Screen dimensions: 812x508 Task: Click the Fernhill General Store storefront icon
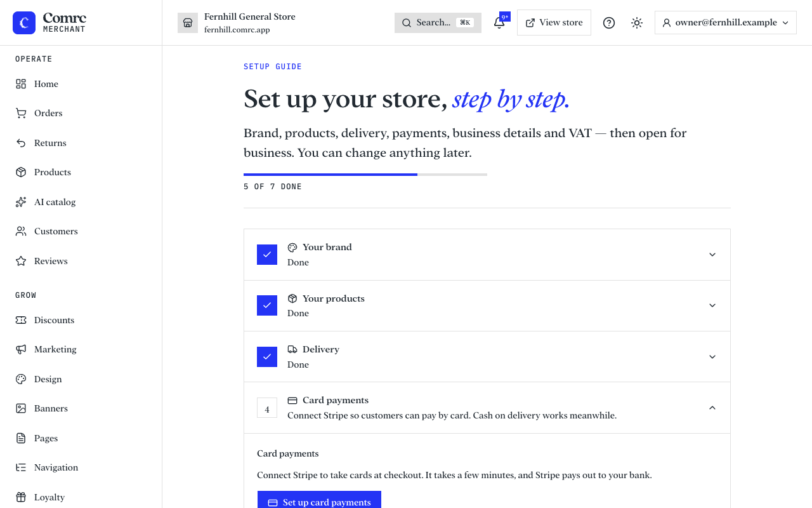[188, 23]
